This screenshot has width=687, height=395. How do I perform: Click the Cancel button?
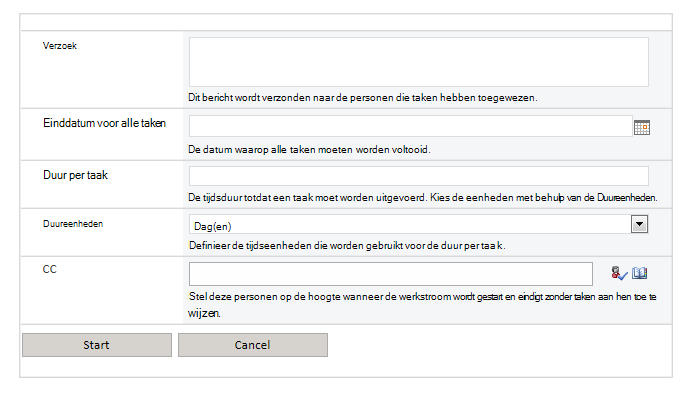pos(253,345)
